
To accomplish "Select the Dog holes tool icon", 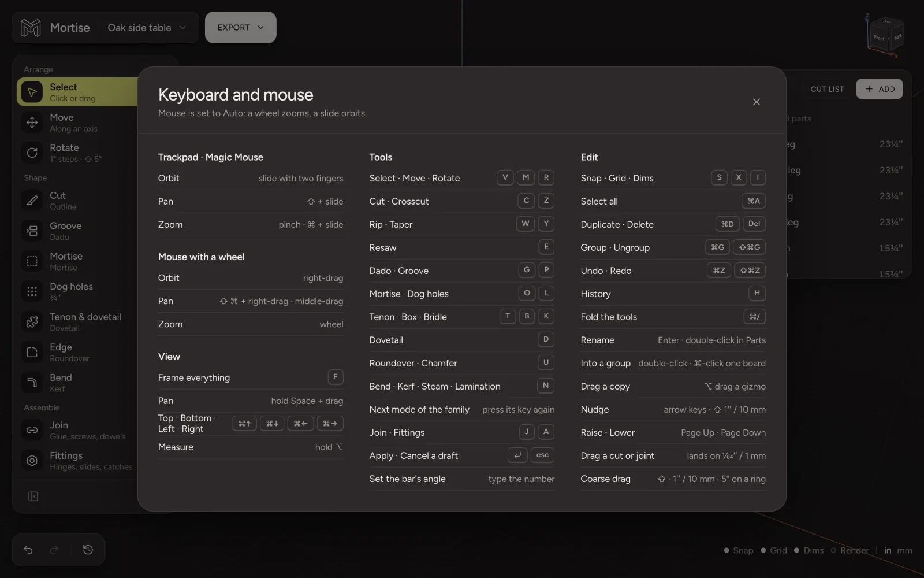I will [x=32, y=291].
